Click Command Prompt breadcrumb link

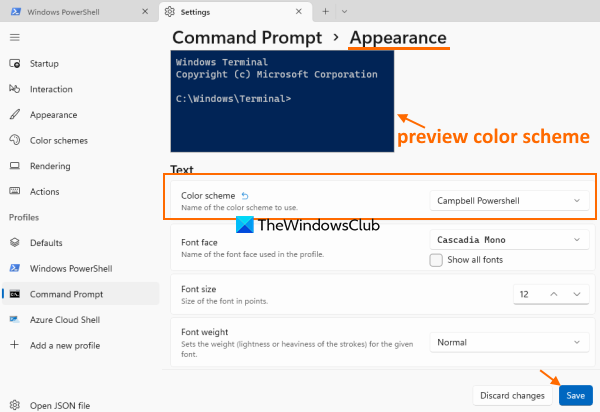point(247,37)
